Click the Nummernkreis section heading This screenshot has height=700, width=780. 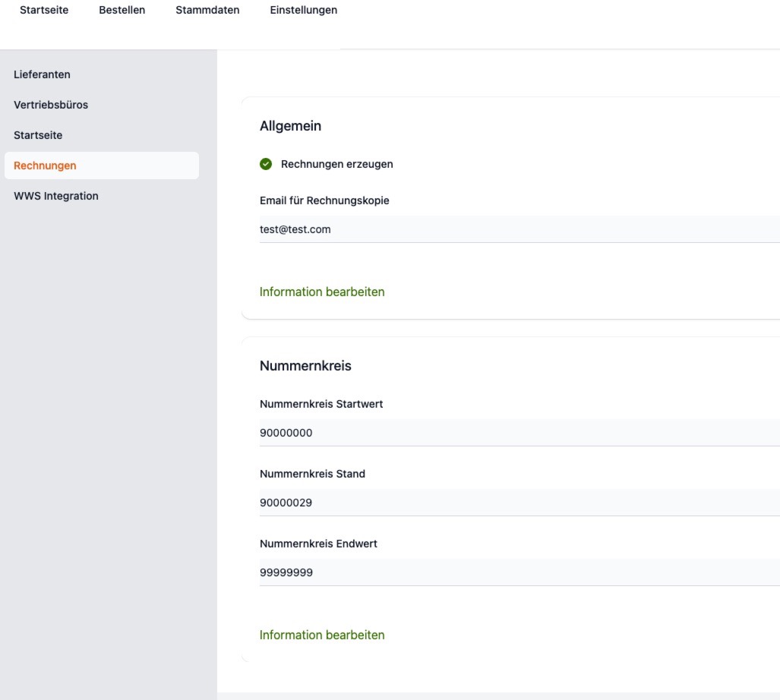(305, 365)
